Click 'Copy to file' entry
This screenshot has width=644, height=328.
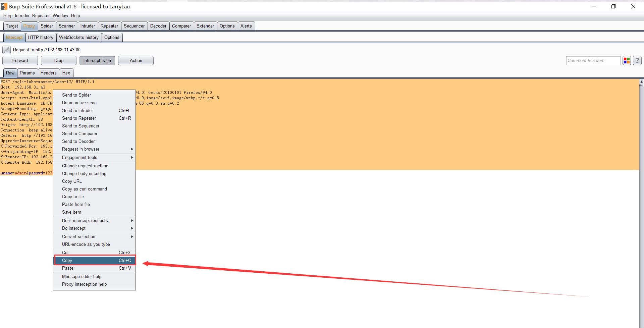94,197
